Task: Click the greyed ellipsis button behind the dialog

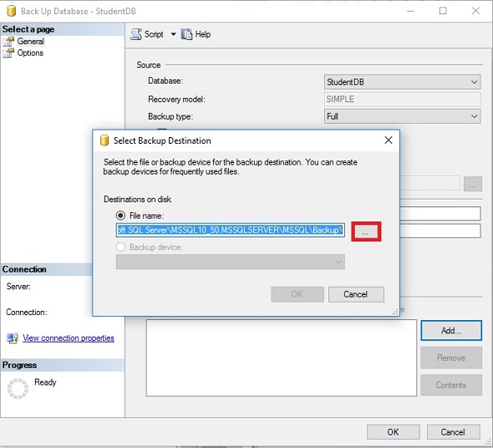Action: point(473,184)
